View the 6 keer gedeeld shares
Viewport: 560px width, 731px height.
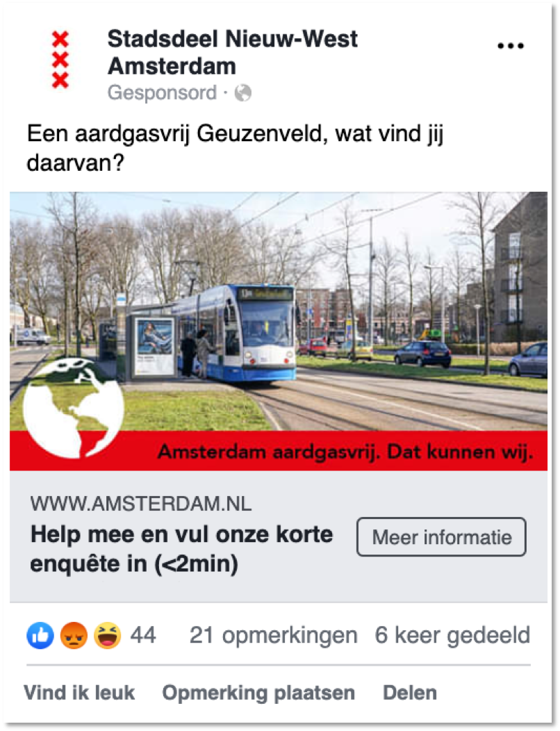pyautogui.click(x=452, y=635)
